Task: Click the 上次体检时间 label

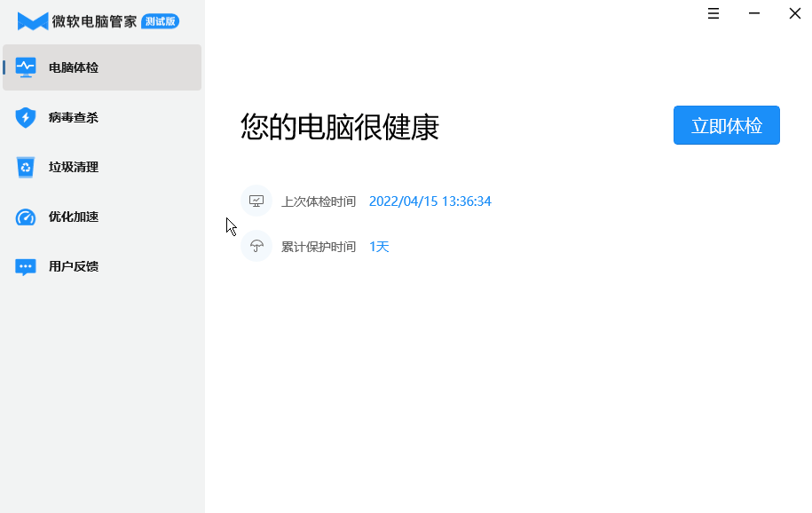Action: click(319, 201)
